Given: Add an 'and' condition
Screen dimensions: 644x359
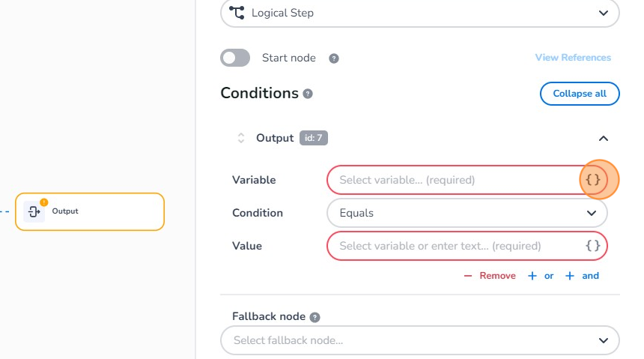Looking at the screenshot, I should pyautogui.click(x=583, y=276).
